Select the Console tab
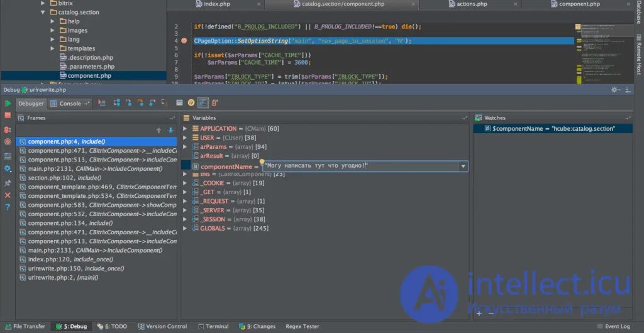This screenshot has height=333, width=644. tap(70, 104)
